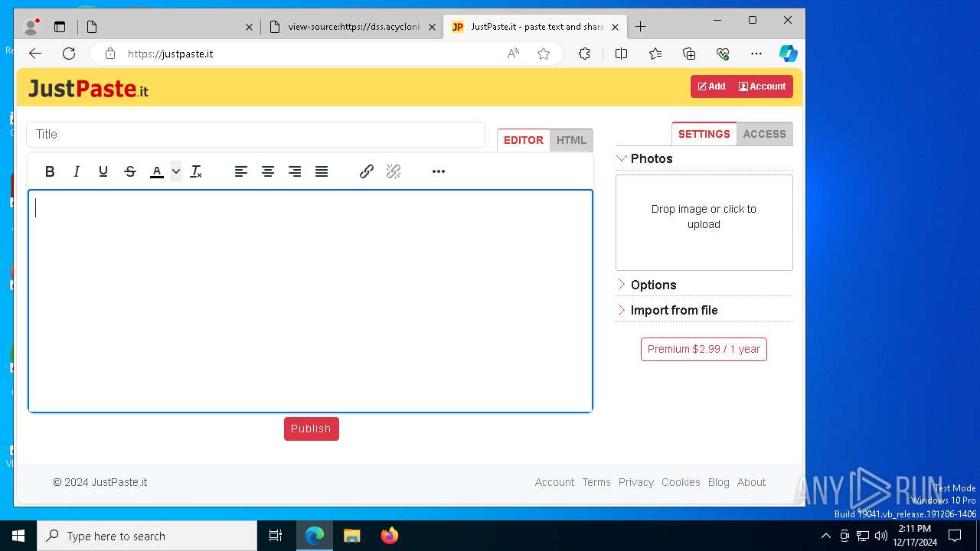
Task: Add this page to favorites star
Action: [544, 54]
